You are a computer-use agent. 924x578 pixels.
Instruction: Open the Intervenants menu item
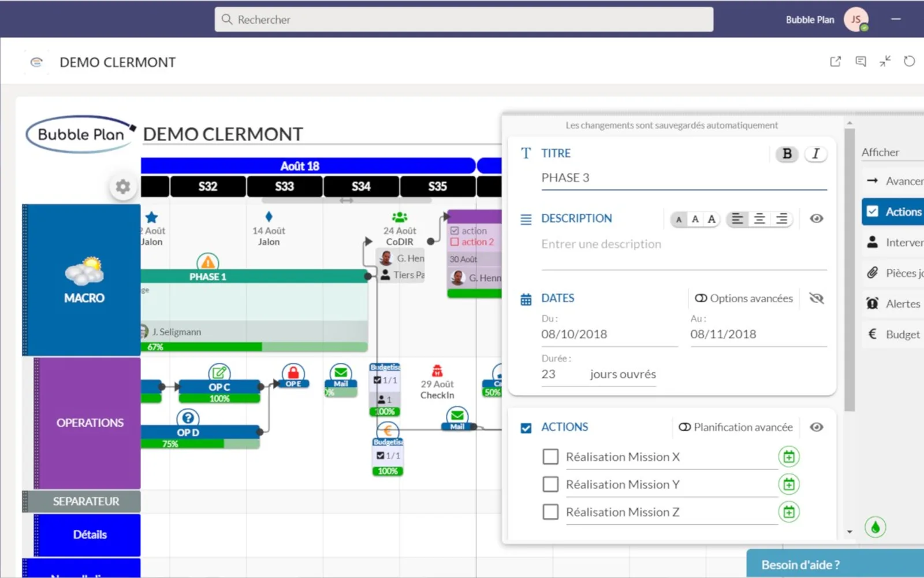(x=893, y=242)
